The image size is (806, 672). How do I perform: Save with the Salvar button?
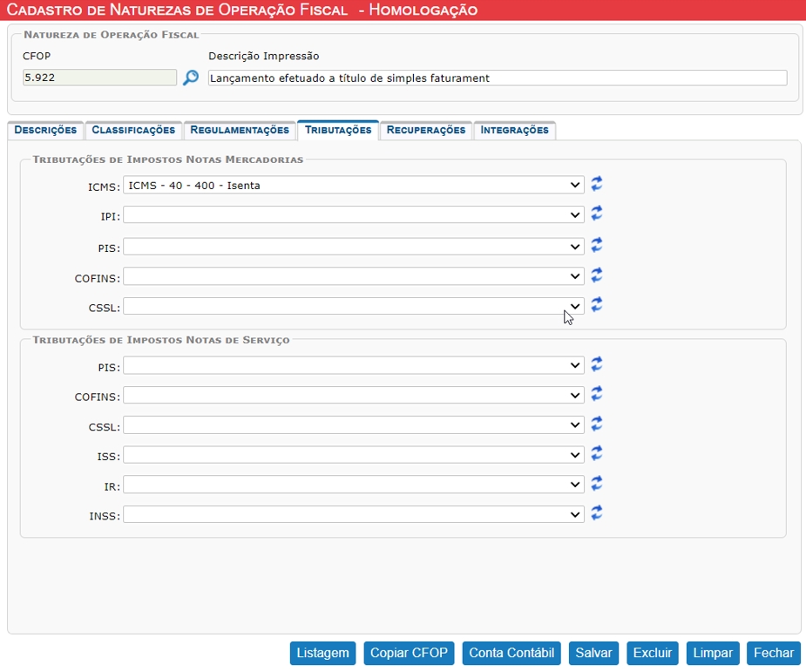point(593,653)
